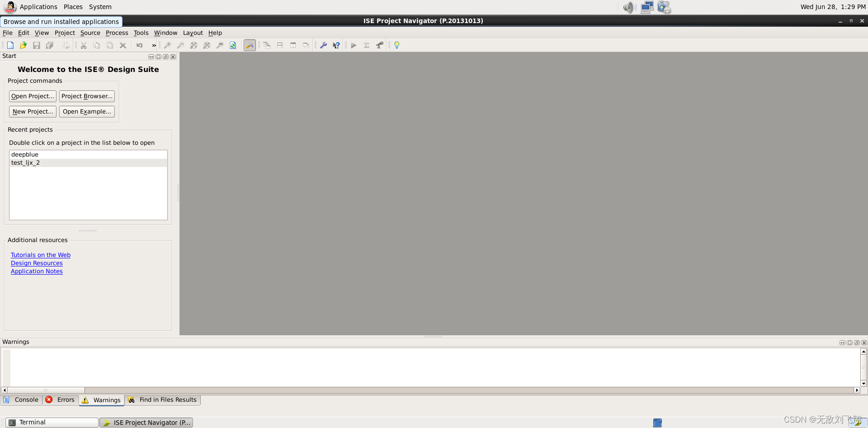Open the Project menu
The image size is (868, 428).
point(65,33)
